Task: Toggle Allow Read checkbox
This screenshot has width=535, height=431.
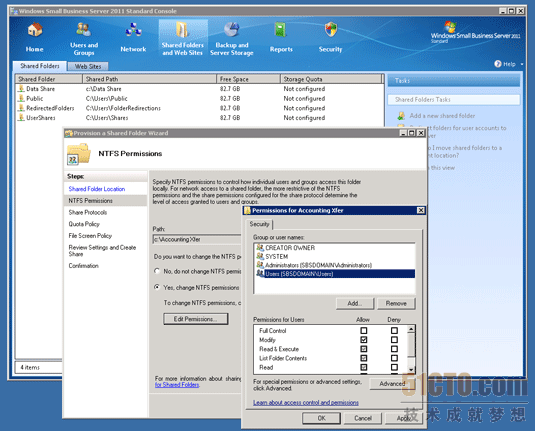Action: pyautogui.click(x=364, y=367)
